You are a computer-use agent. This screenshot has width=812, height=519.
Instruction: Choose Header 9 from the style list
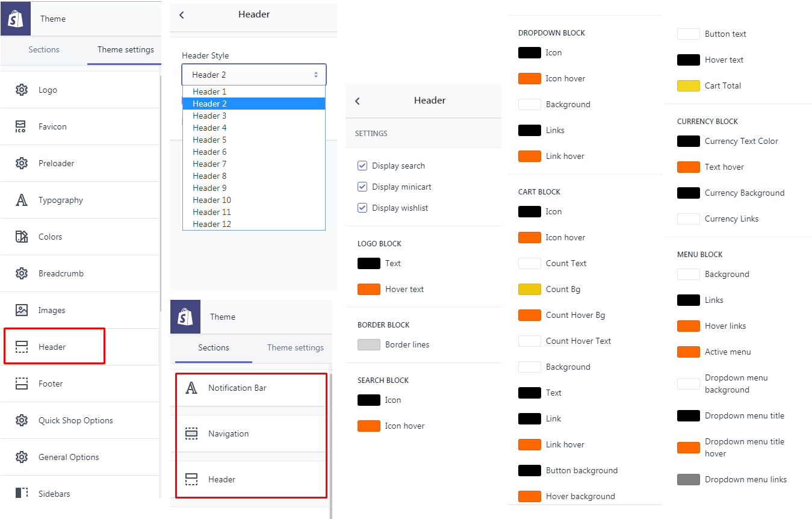(254, 188)
